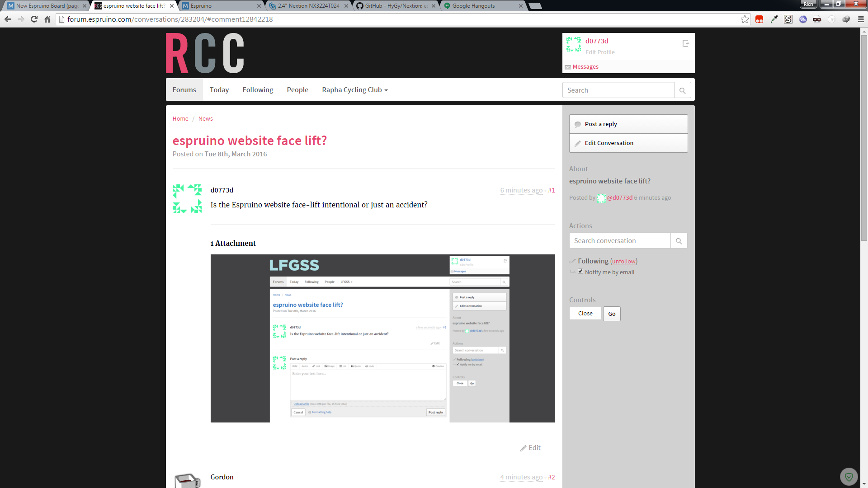Click d0773d's avatar beside first post
The width and height of the screenshot is (868, 488).
pyautogui.click(x=187, y=199)
